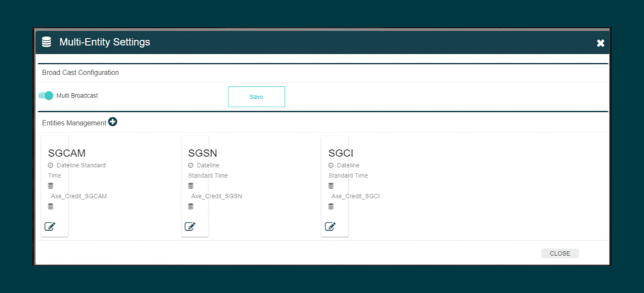Click Axe_Credit_SGCI database name
This screenshot has width=644, height=293.
(x=355, y=196)
